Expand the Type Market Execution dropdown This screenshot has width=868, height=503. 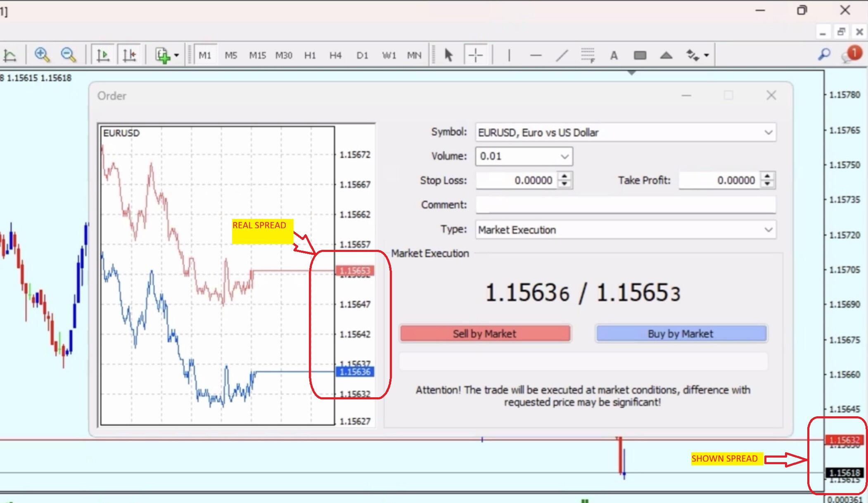pyautogui.click(x=768, y=230)
